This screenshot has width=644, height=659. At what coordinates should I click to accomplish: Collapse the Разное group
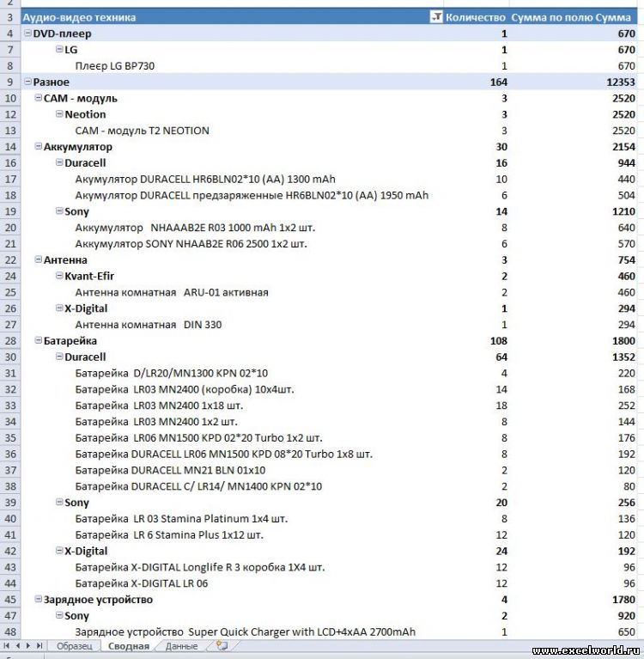[x=27, y=82]
